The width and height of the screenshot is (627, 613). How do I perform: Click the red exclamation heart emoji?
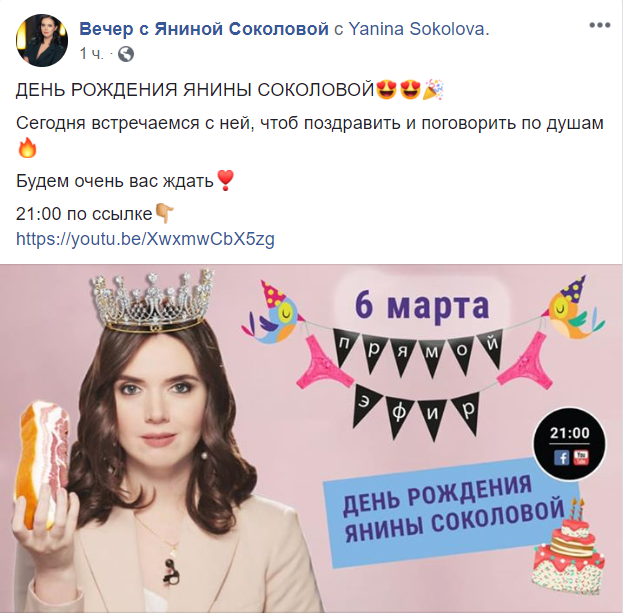click(x=225, y=180)
